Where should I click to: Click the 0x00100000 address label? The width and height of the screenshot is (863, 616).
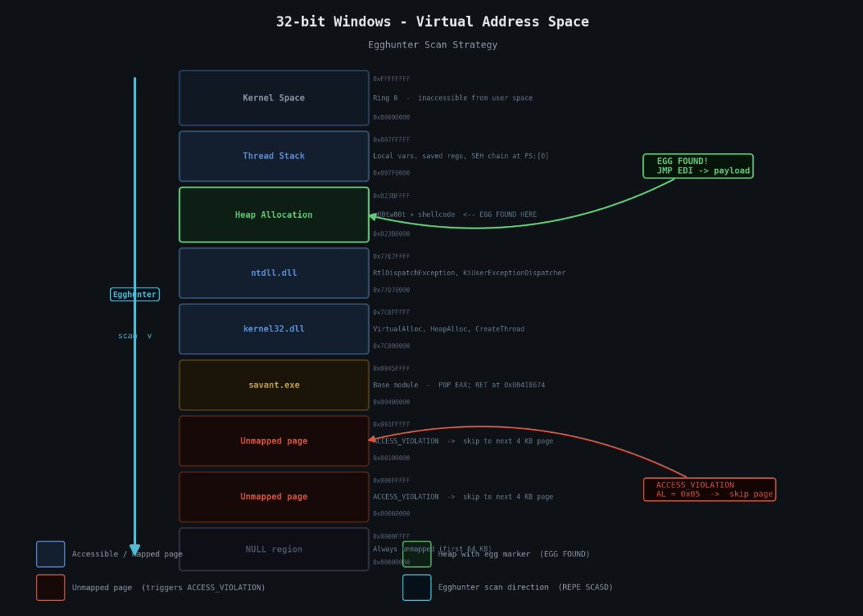391,459
